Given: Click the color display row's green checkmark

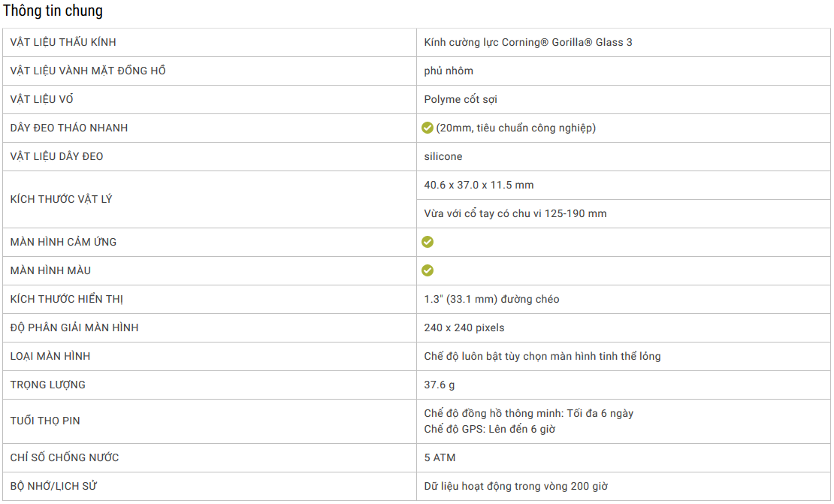Looking at the screenshot, I should [x=428, y=270].
